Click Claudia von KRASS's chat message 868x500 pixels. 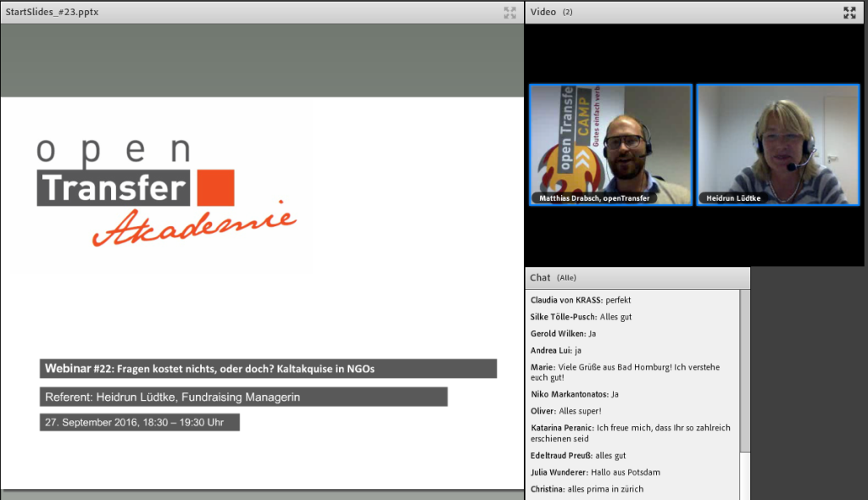[x=581, y=300]
